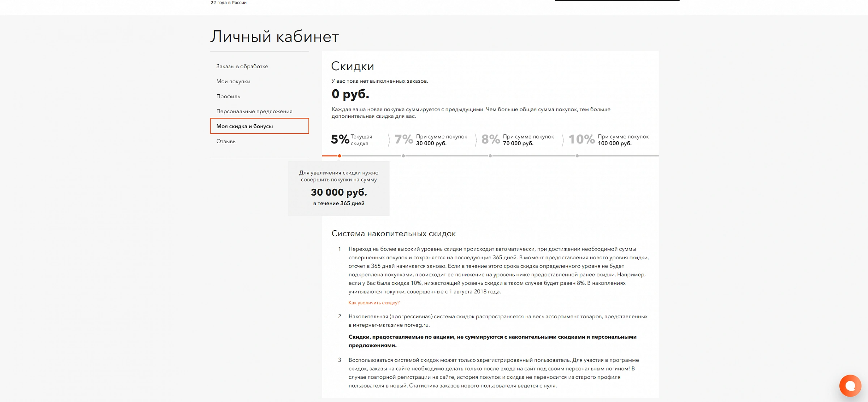Click '70 000 руб.' threshold text
The image size is (868, 402).
tap(518, 144)
